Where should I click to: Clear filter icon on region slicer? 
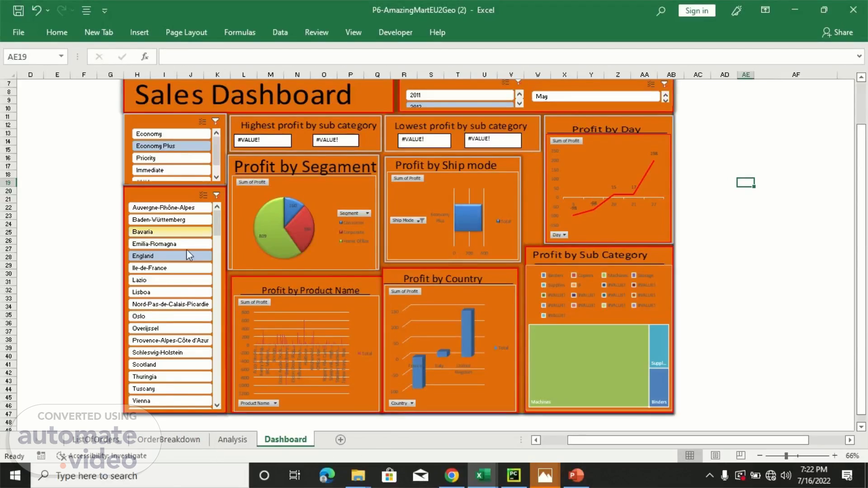[217, 195]
